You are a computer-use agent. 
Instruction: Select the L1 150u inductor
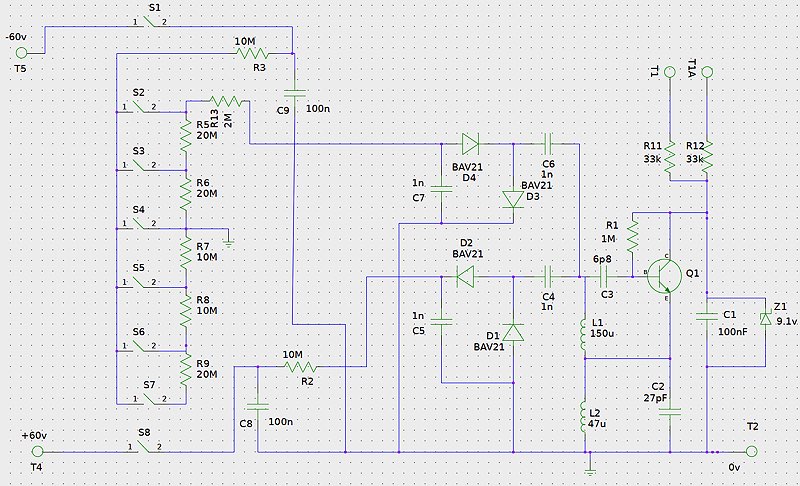pyautogui.click(x=584, y=331)
